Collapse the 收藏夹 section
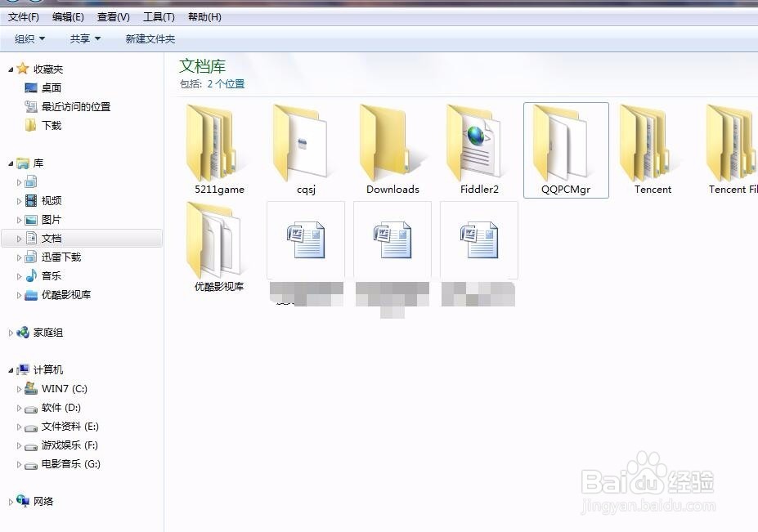 (x=11, y=69)
